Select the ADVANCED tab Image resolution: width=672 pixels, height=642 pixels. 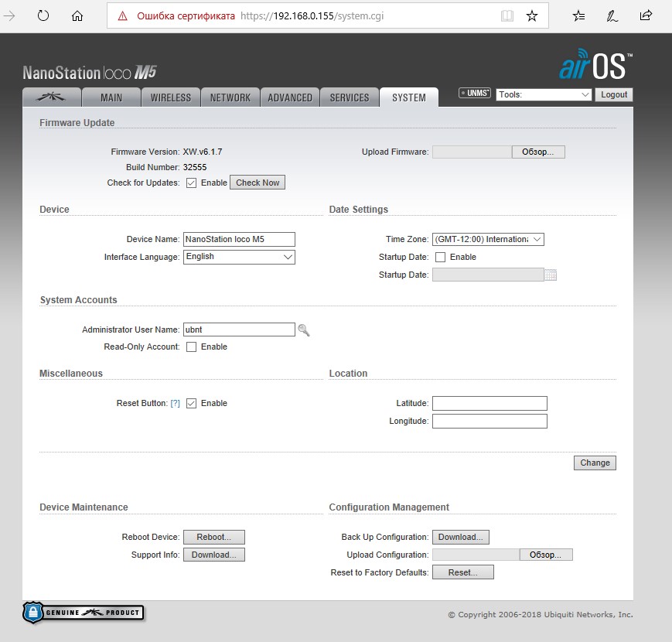290,97
